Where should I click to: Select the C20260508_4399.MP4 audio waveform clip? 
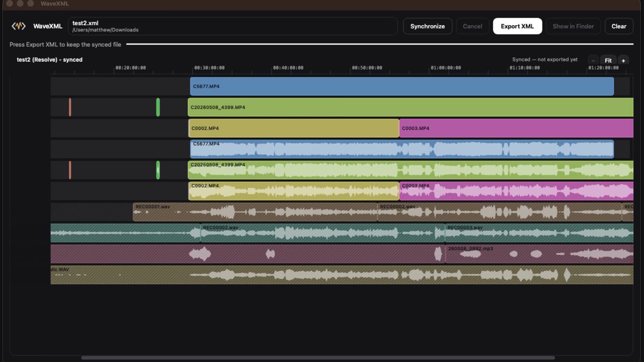[x=411, y=170]
